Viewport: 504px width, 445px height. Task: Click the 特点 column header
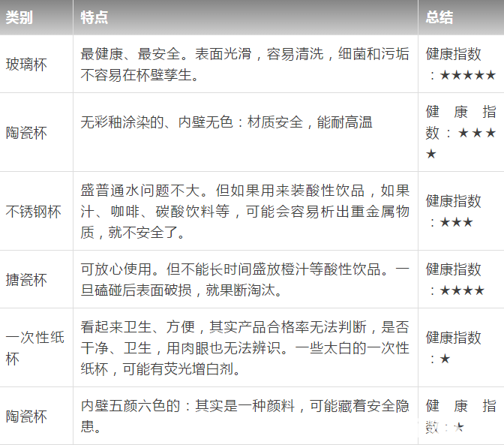tap(94, 17)
